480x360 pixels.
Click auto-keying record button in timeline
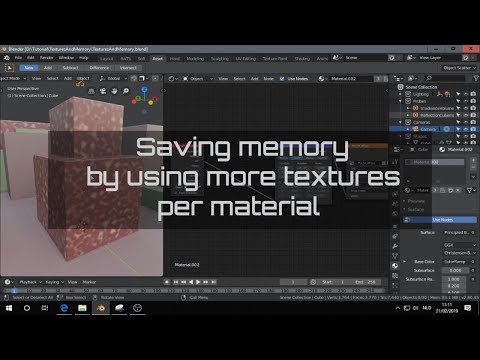click(x=167, y=282)
